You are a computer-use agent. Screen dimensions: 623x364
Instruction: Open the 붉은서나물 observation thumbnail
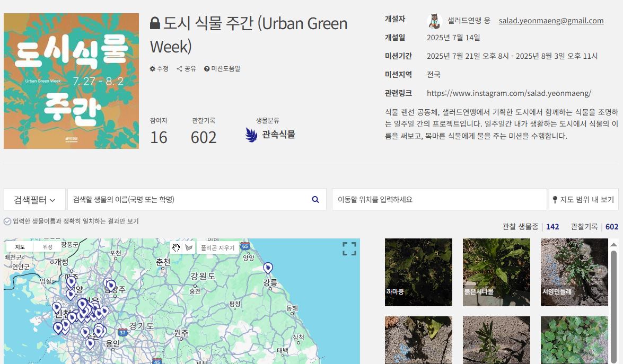pyautogui.click(x=496, y=272)
